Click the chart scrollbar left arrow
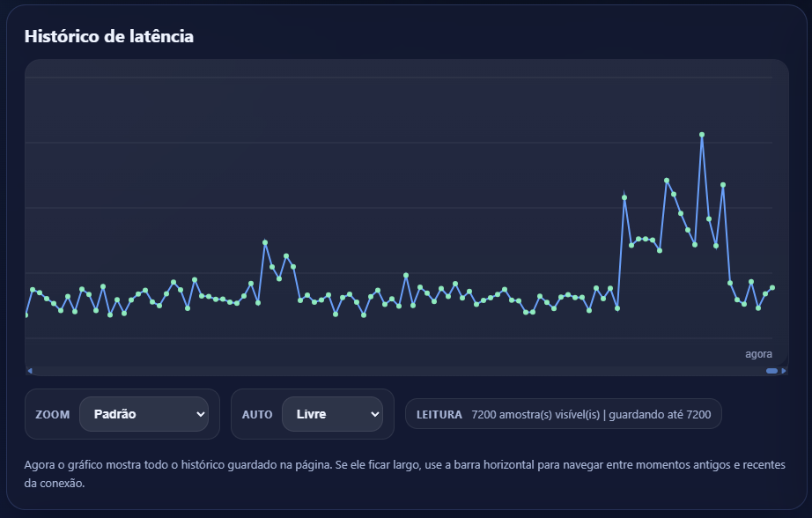The width and height of the screenshot is (812, 518). pos(30,371)
